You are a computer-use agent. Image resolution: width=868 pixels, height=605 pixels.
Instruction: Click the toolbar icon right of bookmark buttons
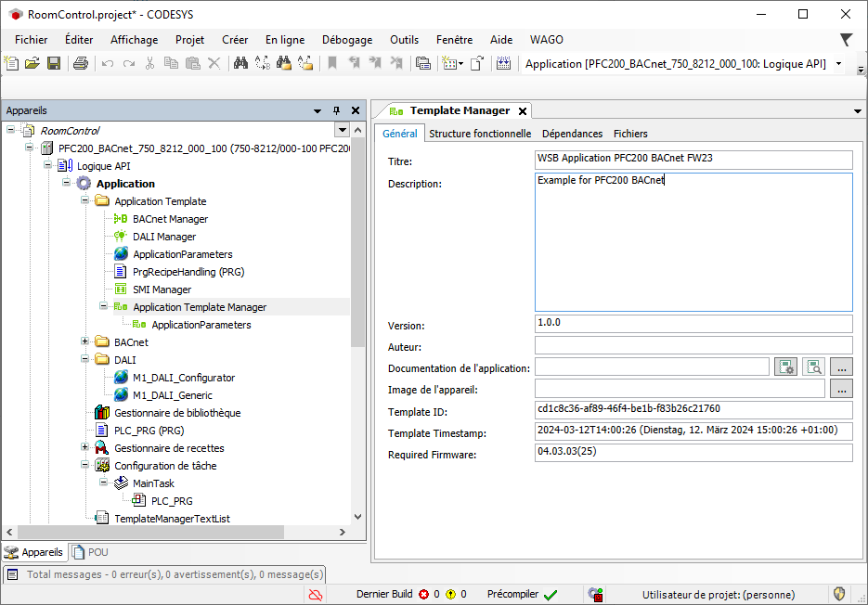[423, 64]
